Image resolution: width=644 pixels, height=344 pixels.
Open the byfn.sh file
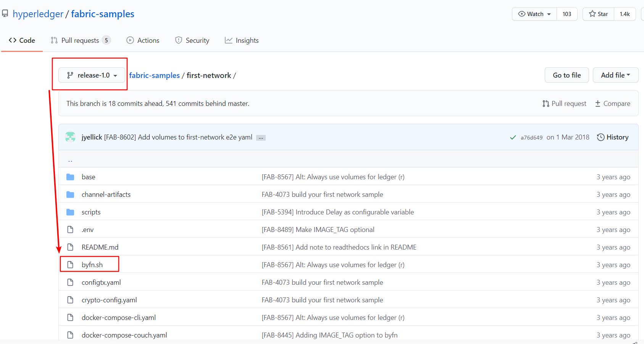[x=92, y=265]
